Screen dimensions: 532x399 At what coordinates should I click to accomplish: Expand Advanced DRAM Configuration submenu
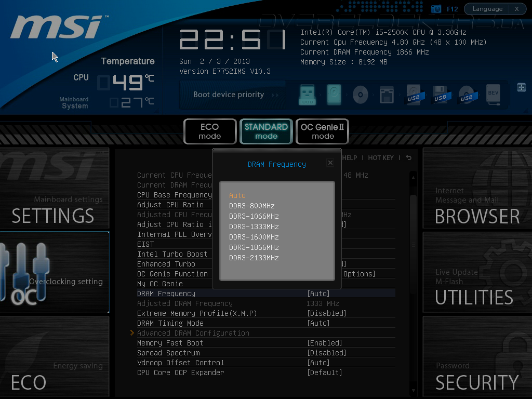(193, 333)
